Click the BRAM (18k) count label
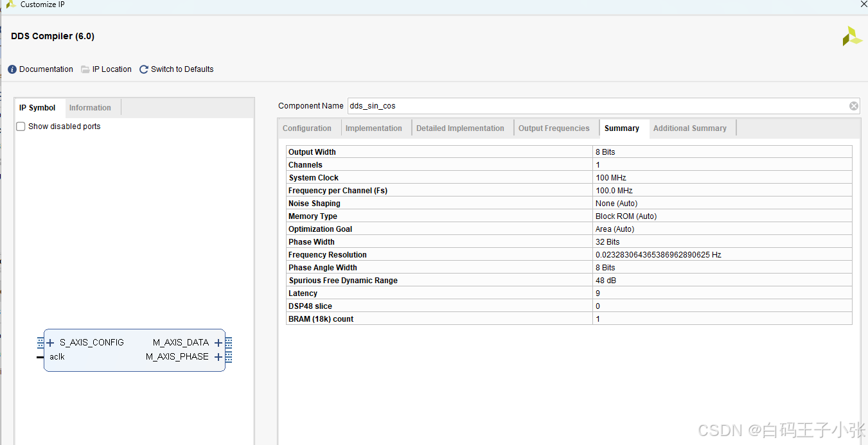868x445 pixels. [x=321, y=319]
